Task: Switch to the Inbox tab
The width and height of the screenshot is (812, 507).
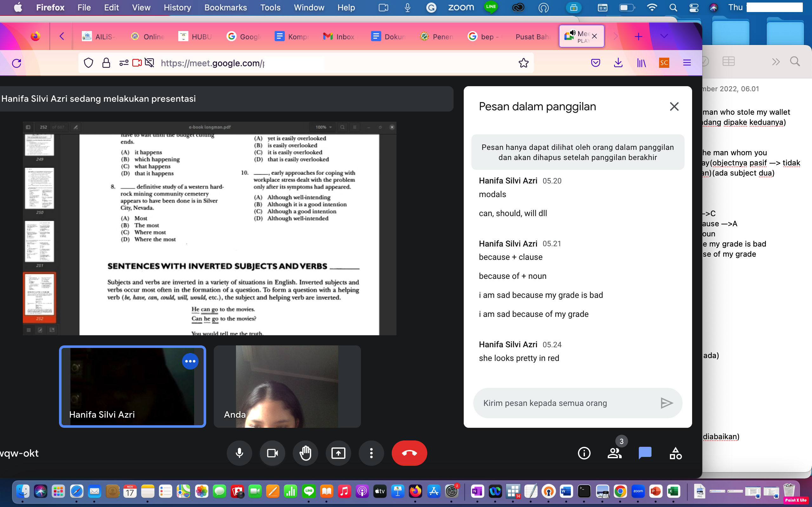Action: pyautogui.click(x=339, y=36)
